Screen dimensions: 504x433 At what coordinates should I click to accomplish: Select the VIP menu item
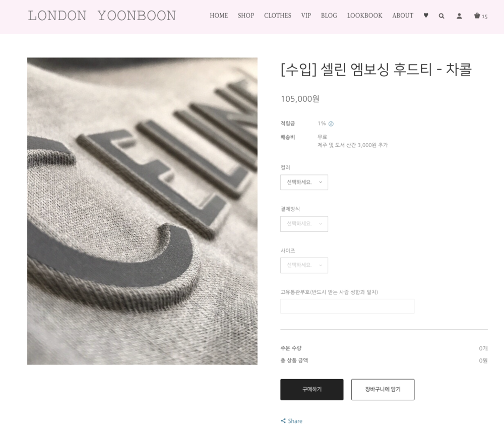point(306,16)
